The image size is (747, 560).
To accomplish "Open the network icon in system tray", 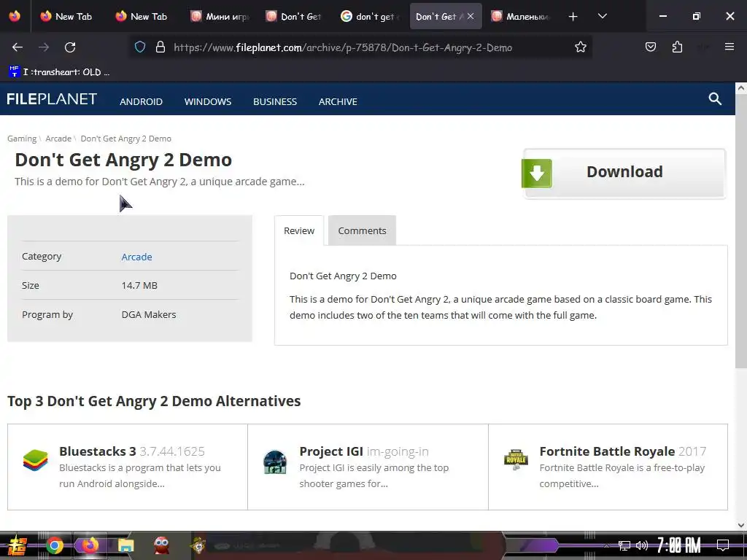I will (x=624, y=545).
